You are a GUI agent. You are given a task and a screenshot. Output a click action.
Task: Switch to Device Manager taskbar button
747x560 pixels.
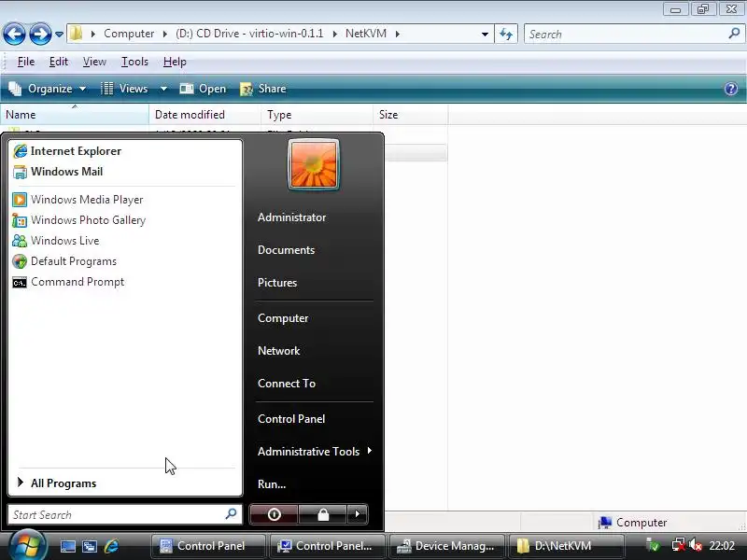(447, 546)
